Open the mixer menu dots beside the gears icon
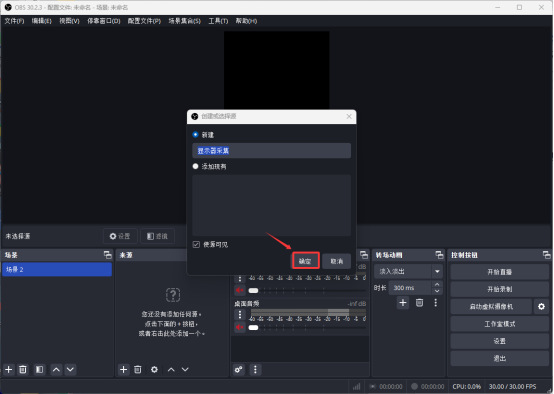554x394 pixels. coord(255,370)
